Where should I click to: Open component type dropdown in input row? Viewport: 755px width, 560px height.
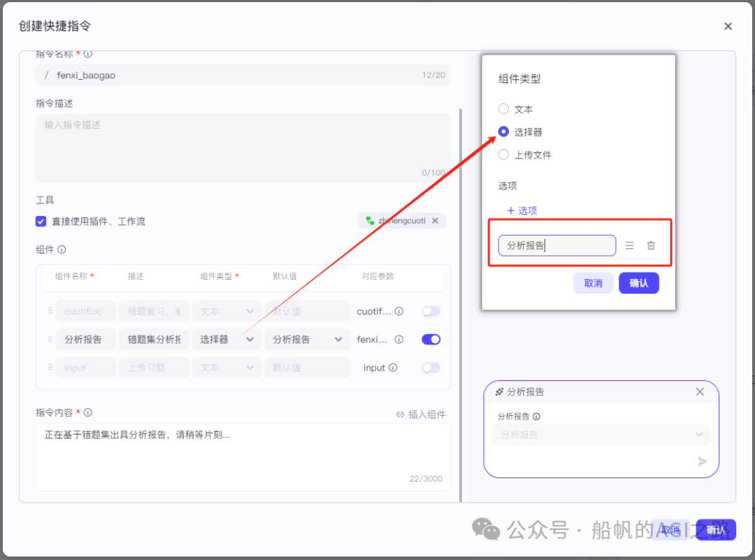click(x=226, y=368)
